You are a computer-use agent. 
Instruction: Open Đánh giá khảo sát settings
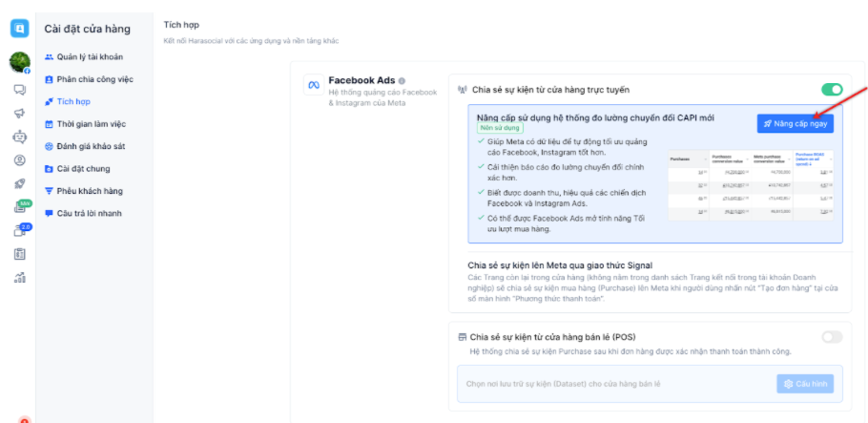91,146
